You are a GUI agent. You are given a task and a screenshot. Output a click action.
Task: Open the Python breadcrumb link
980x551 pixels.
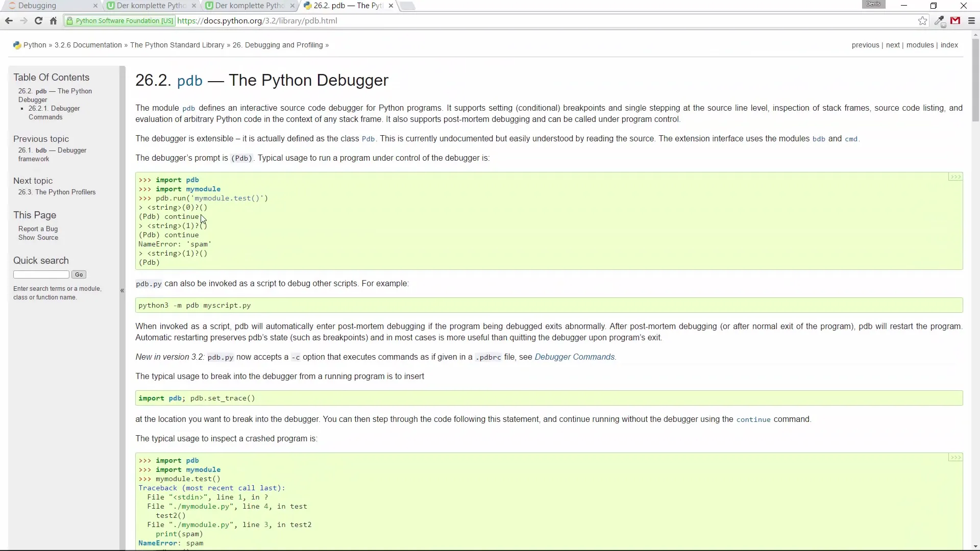35,45
